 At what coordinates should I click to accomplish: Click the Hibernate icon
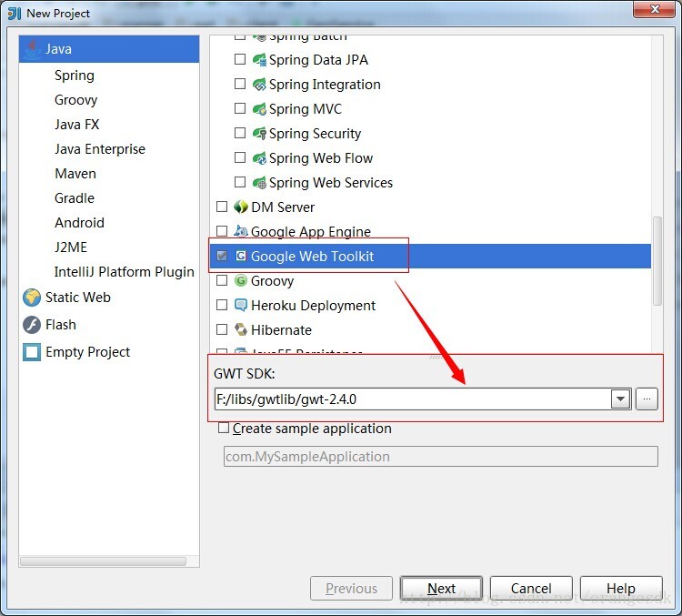pyautogui.click(x=241, y=329)
